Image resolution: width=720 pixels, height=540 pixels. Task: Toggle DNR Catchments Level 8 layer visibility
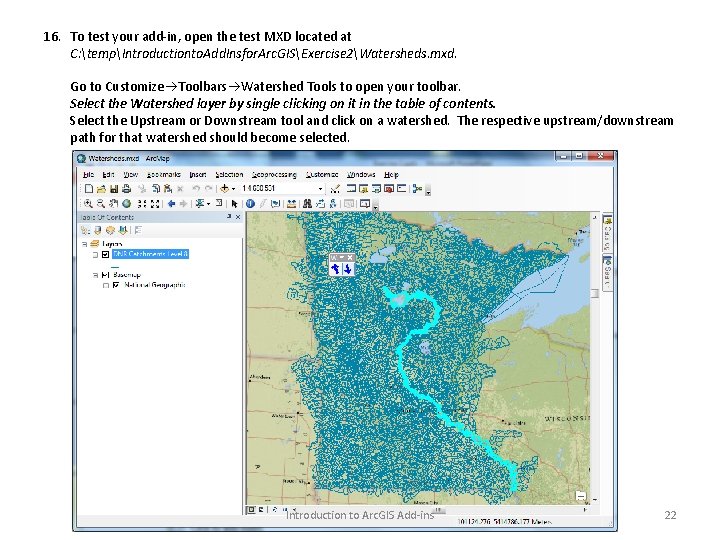105,254
